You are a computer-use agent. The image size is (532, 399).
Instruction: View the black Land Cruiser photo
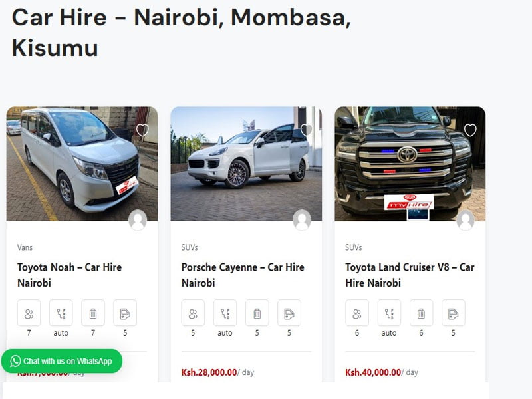410,164
